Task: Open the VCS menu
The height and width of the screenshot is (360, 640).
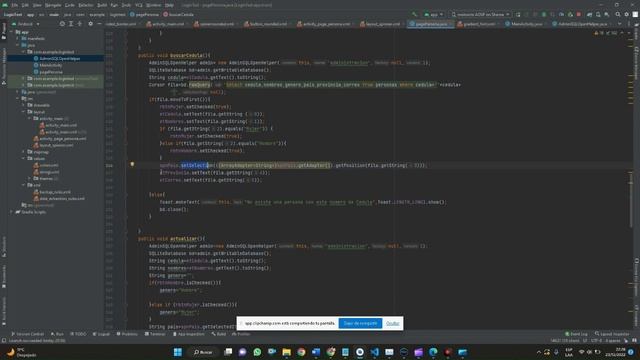Action: (139, 5)
